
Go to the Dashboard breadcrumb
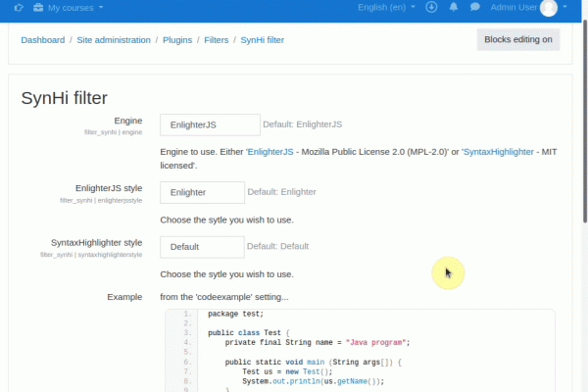(x=43, y=40)
